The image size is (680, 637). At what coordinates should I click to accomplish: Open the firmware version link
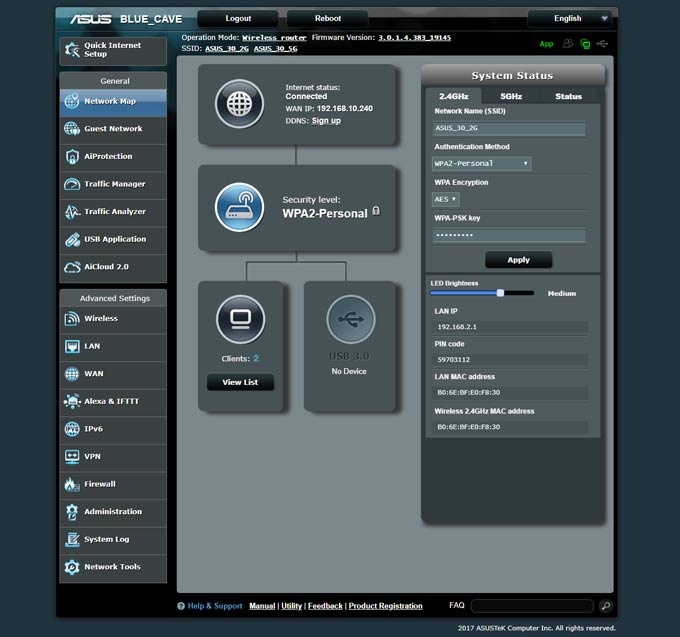[x=415, y=38]
